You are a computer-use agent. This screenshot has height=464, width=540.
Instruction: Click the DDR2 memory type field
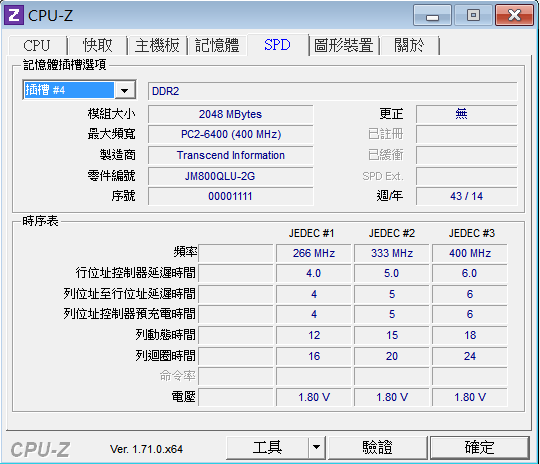(332, 91)
